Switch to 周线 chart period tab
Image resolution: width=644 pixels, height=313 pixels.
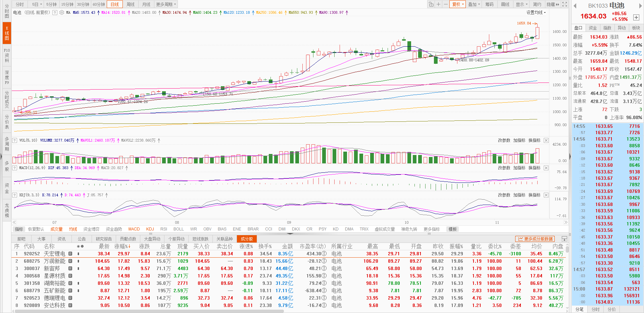click(x=131, y=4)
